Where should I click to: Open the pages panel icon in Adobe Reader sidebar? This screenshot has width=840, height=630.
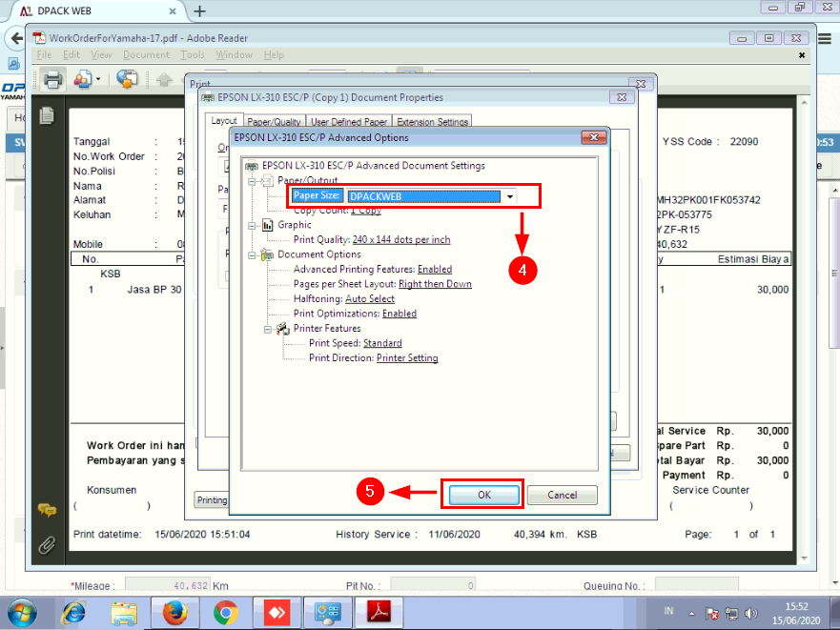tap(47, 115)
